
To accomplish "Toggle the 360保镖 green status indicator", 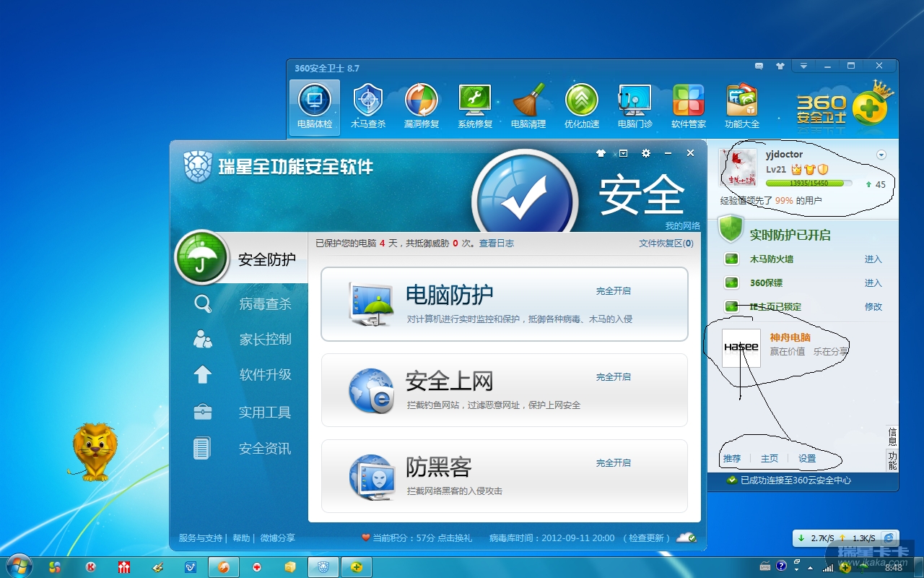I will point(732,282).
